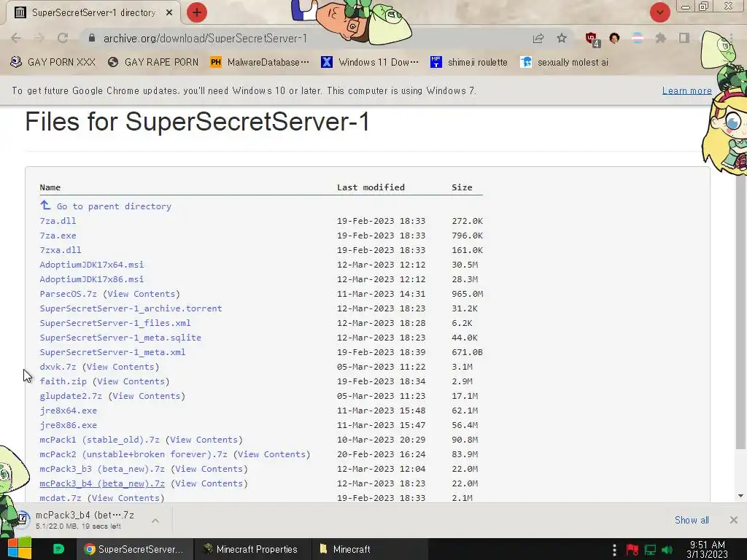Image resolution: width=747 pixels, height=560 pixels.
Task: Click the share page icon in address bar
Action: (538, 38)
